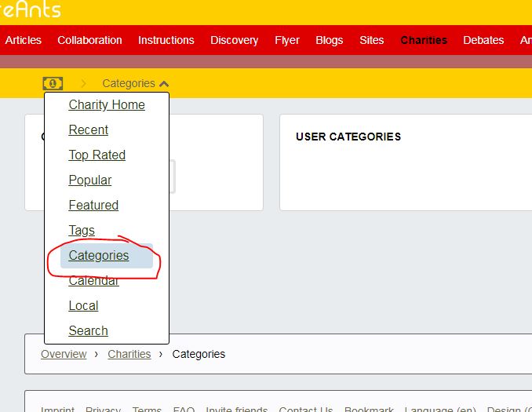Click the money charity icon in breadcrumb bar
The width and height of the screenshot is (532, 412).
click(x=53, y=83)
